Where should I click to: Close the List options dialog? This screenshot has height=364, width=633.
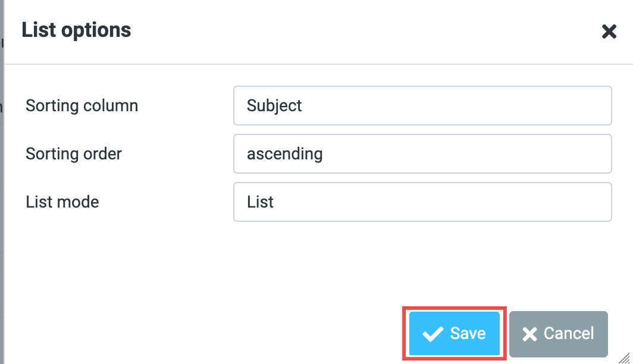click(609, 32)
